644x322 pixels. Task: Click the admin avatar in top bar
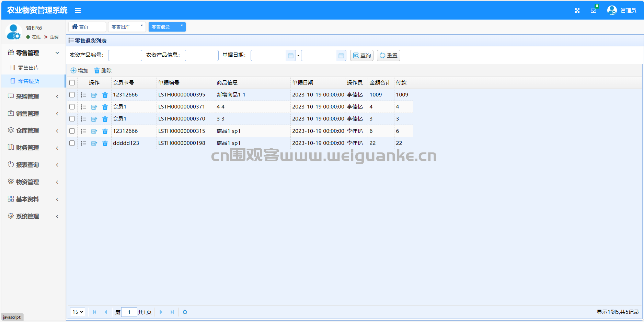612,10
